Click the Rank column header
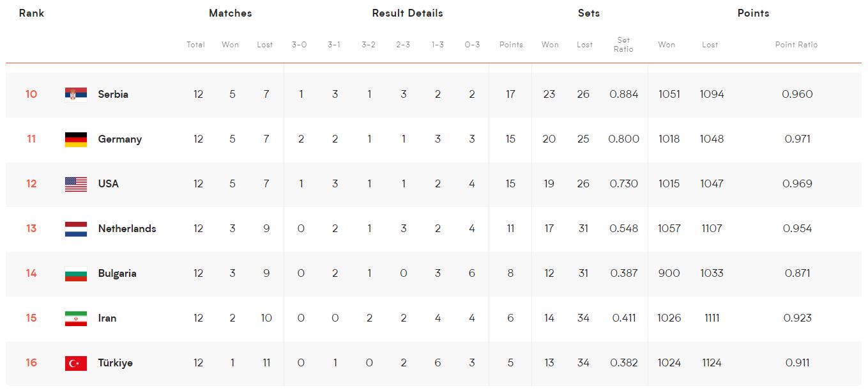Viewport: 868px width, 390px height. coord(31,13)
